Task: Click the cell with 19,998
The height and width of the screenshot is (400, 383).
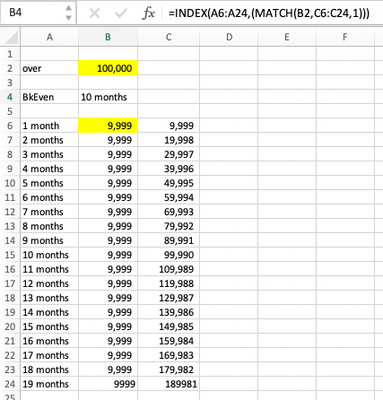Action: [169, 140]
